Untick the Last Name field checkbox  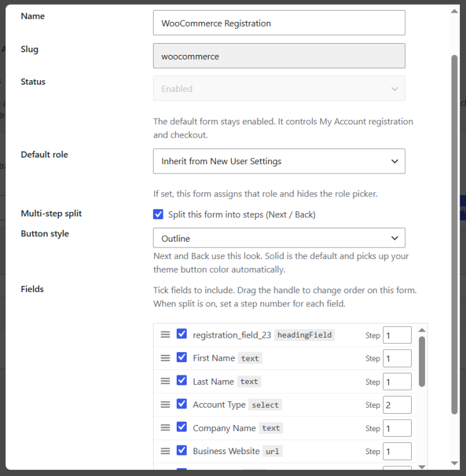[181, 380]
